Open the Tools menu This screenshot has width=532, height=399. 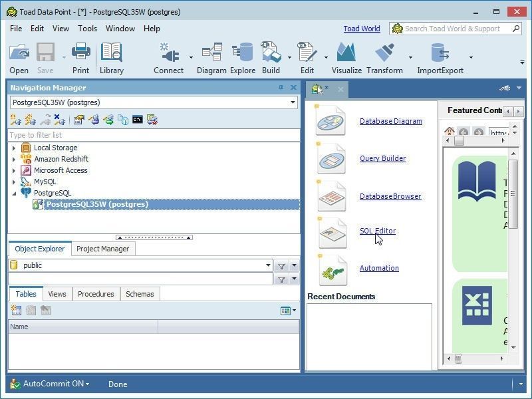pos(87,29)
